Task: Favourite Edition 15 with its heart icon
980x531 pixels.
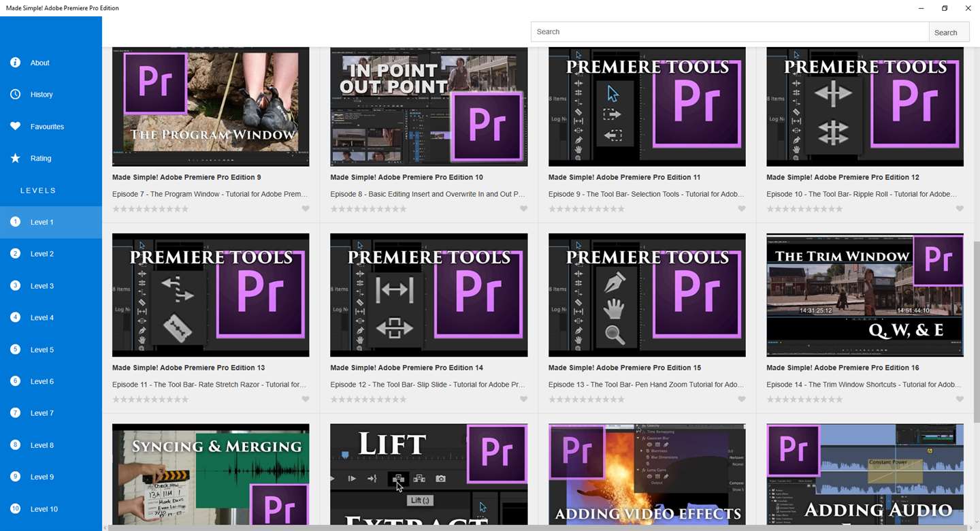Action: [x=742, y=400]
